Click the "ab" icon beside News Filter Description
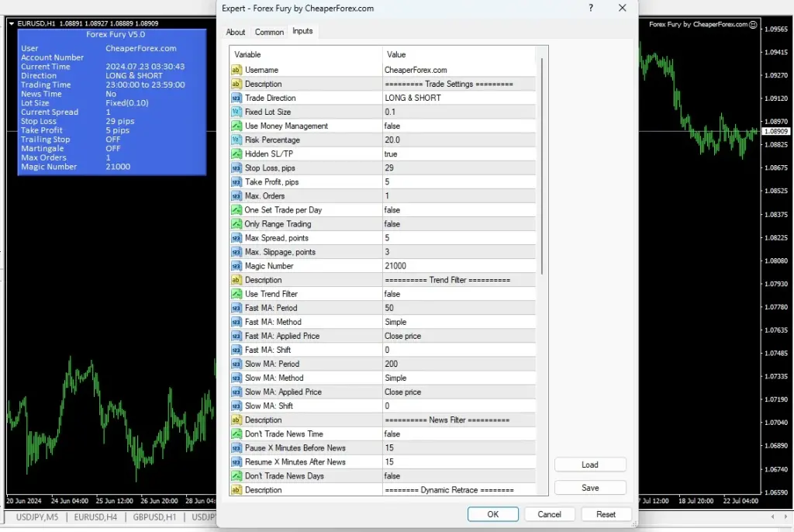This screenshot has height=532, width=794. (x=236, y=420)
